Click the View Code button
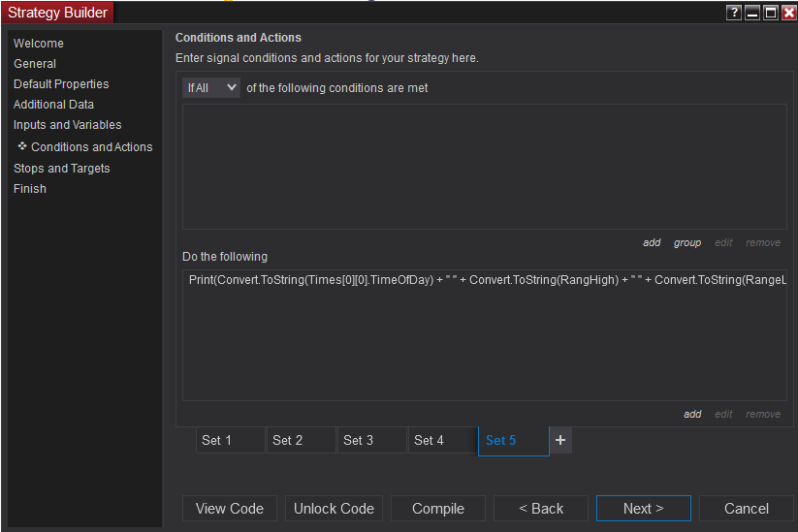 [230, 509]
